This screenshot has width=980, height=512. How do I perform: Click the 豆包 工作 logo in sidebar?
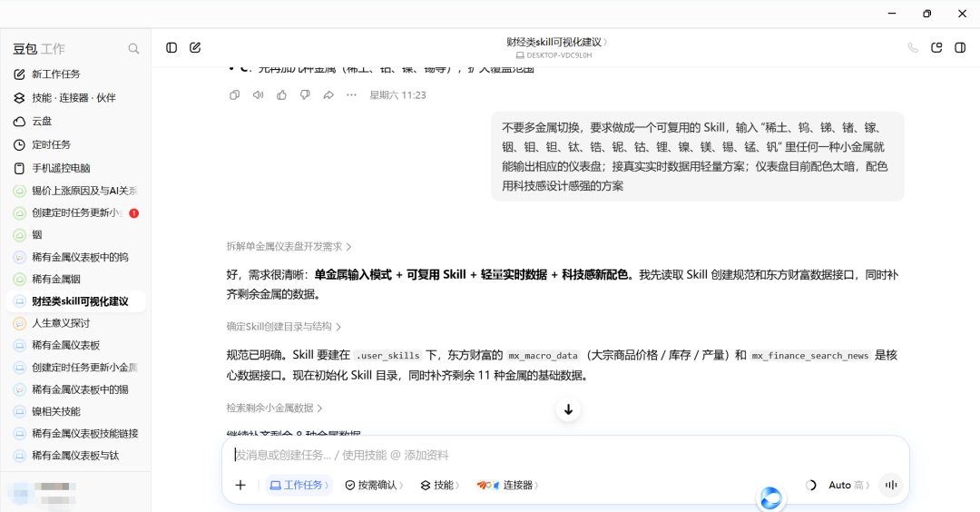pos(39,49)
